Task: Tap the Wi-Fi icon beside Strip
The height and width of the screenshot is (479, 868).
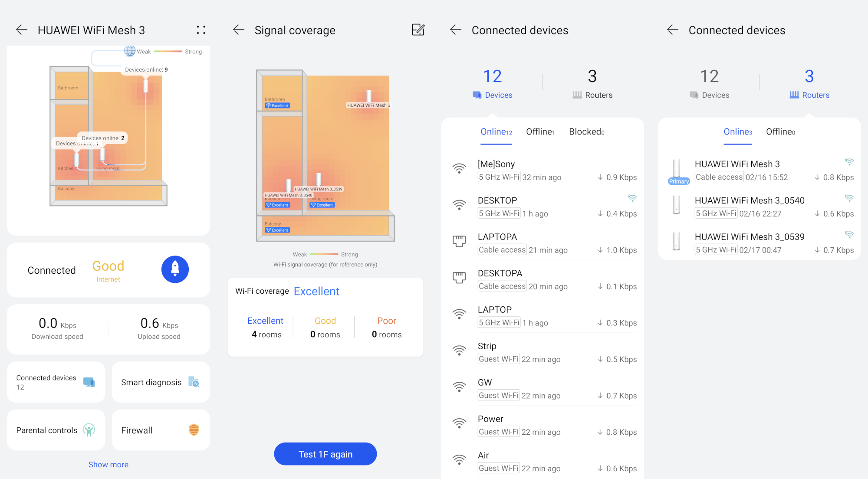Action: pyautogui.click(x=459, y=351)
